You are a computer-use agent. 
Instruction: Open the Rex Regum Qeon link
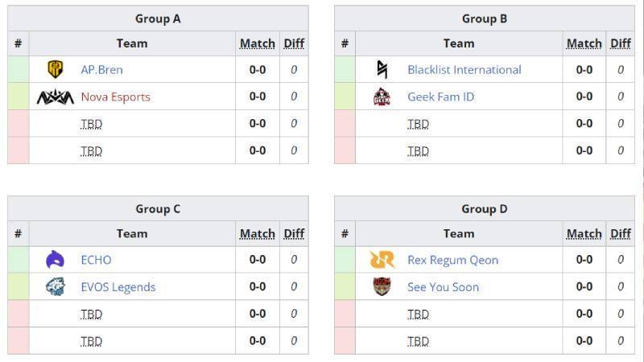(452, 260)
